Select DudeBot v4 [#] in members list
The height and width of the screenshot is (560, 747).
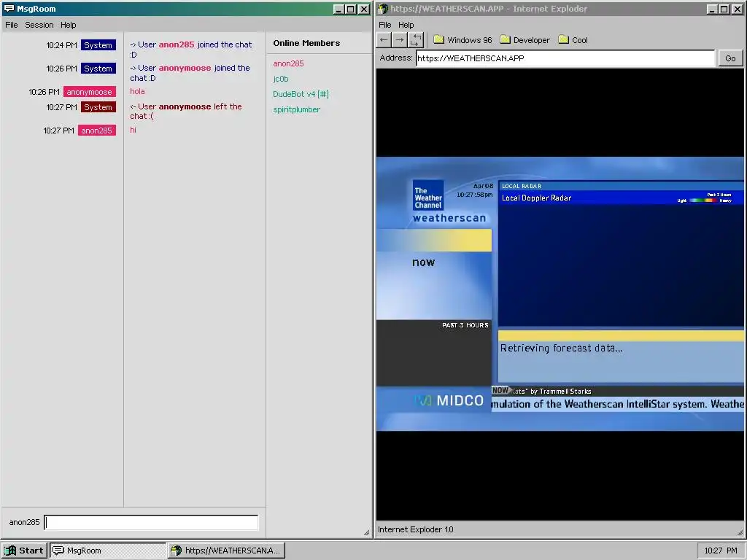(301, 94)
